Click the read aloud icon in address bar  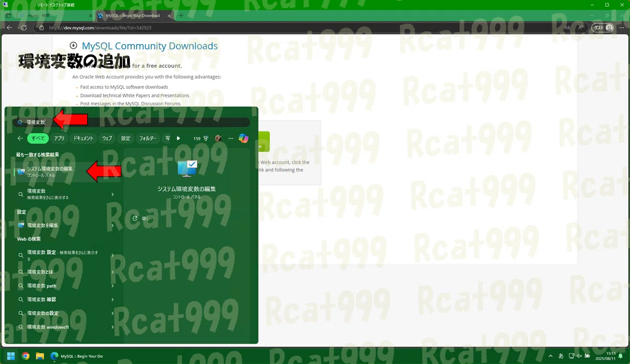click(581, 28)
